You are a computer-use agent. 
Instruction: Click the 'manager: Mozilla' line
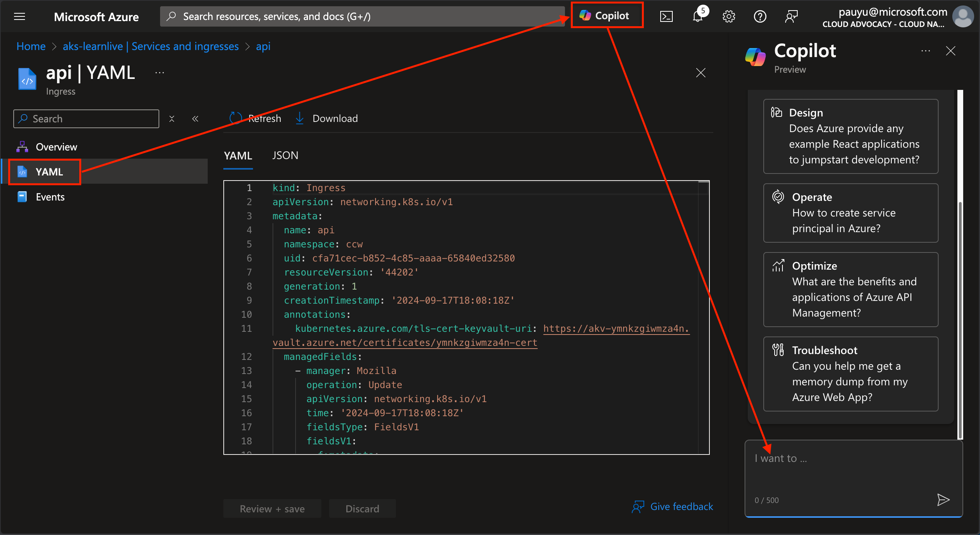coord(346,371)
